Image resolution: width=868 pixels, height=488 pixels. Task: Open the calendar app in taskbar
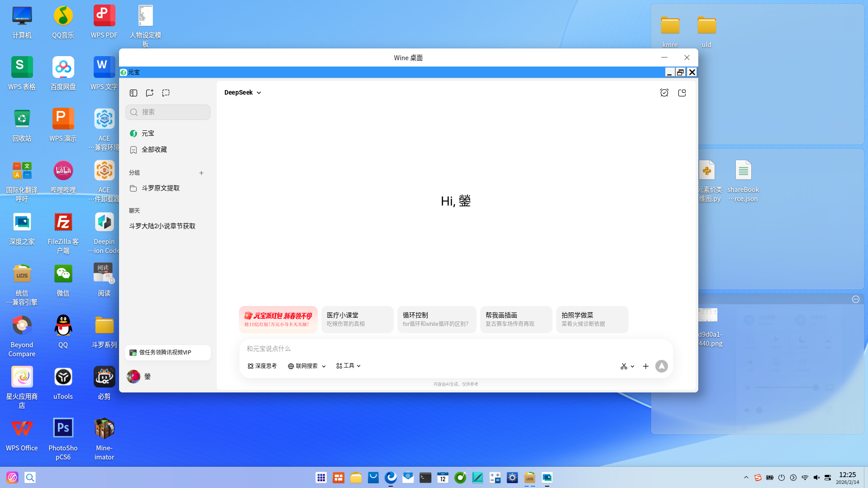[443, 478]
